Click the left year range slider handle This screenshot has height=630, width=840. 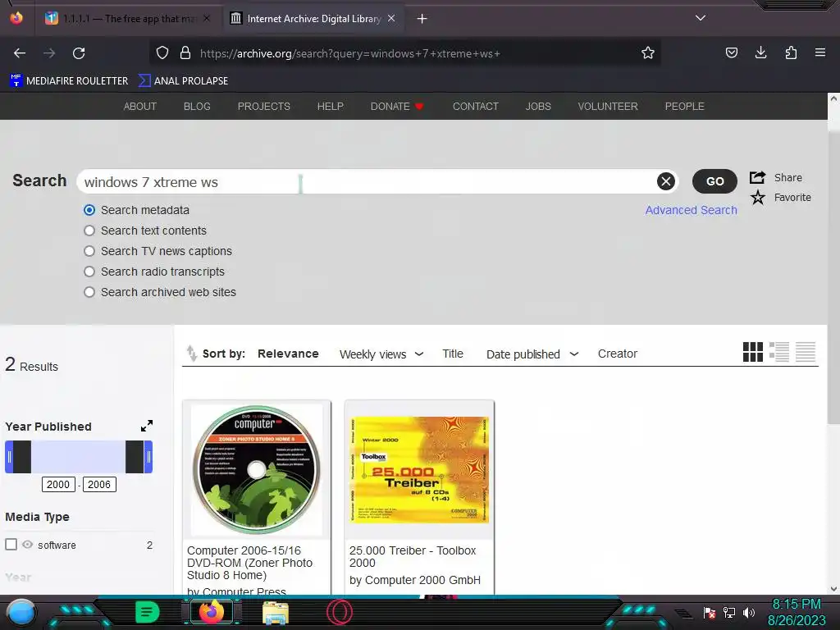coord(9,457)
